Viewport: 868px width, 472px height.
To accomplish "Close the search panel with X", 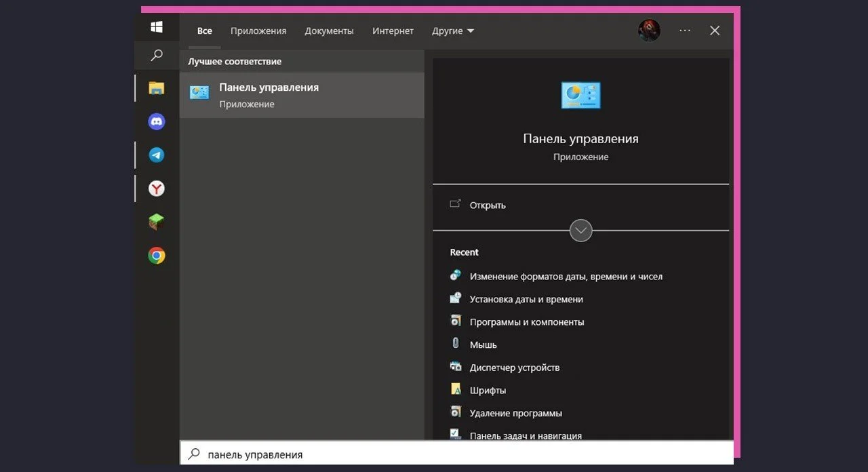I will point(715,31).
